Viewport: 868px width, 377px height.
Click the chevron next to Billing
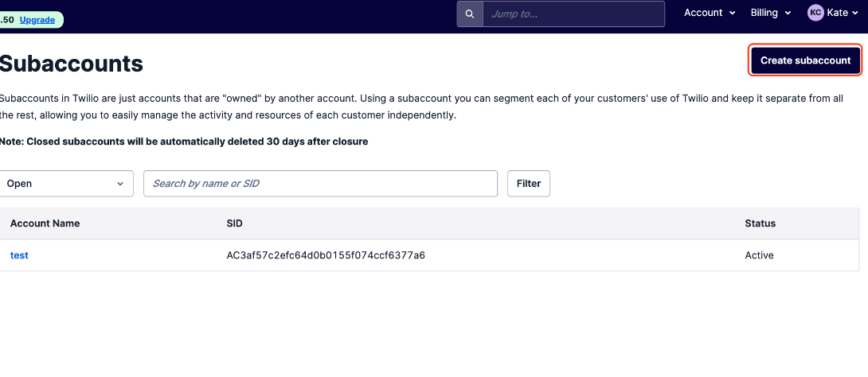click(x=788, y=14)
